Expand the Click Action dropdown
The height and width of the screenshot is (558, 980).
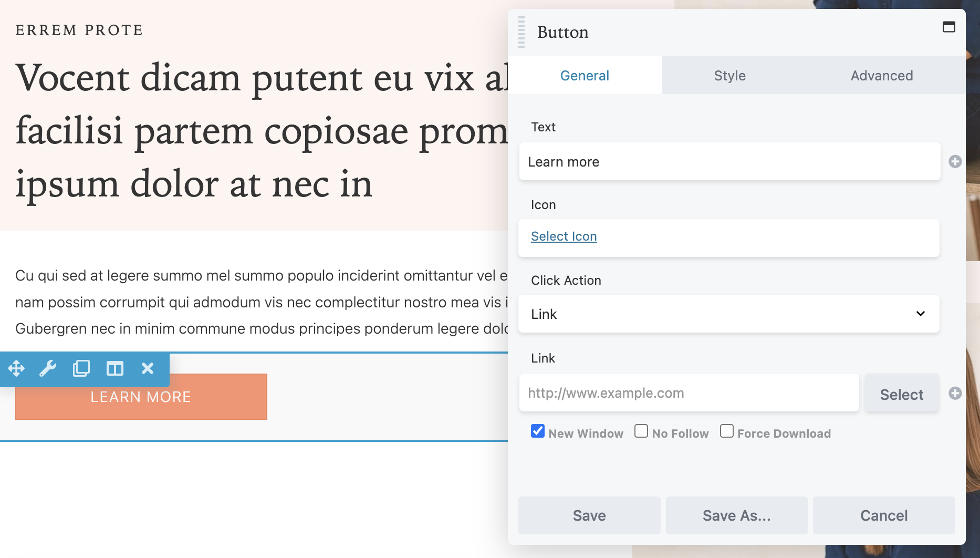[x=728, y=314]
